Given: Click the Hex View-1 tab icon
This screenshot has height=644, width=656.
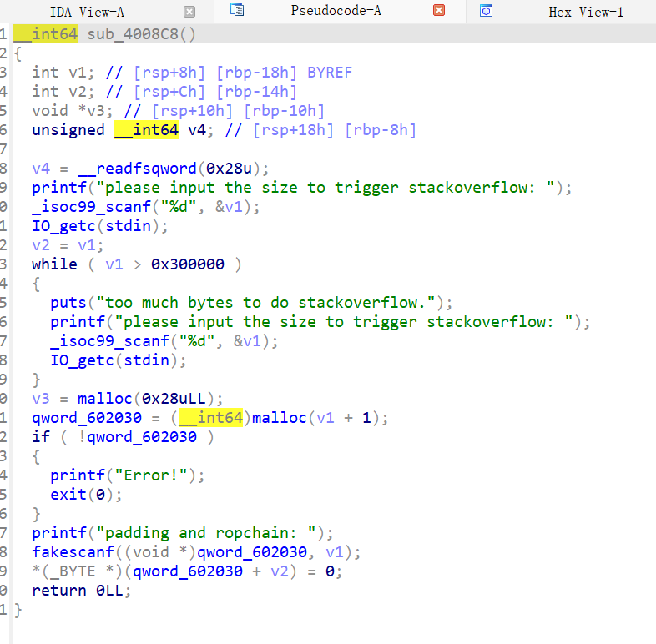Looking at the screenshot, I should [x=486, y=11].
